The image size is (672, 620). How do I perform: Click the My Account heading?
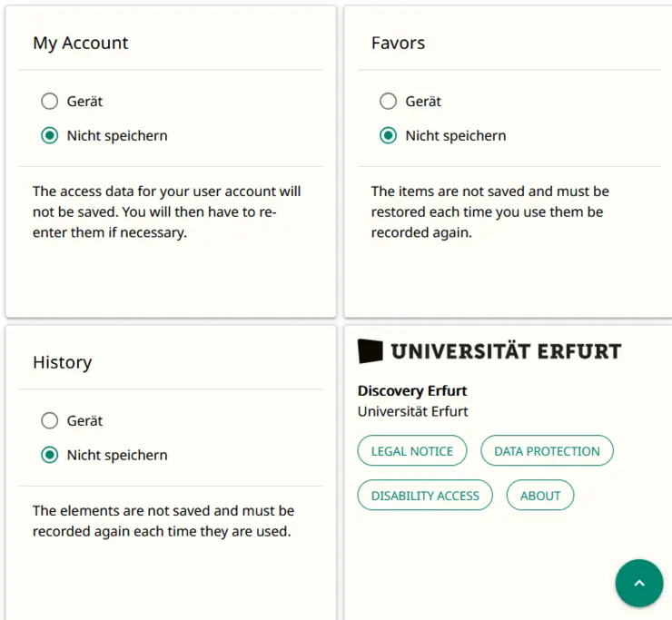(x=81, y=43)
